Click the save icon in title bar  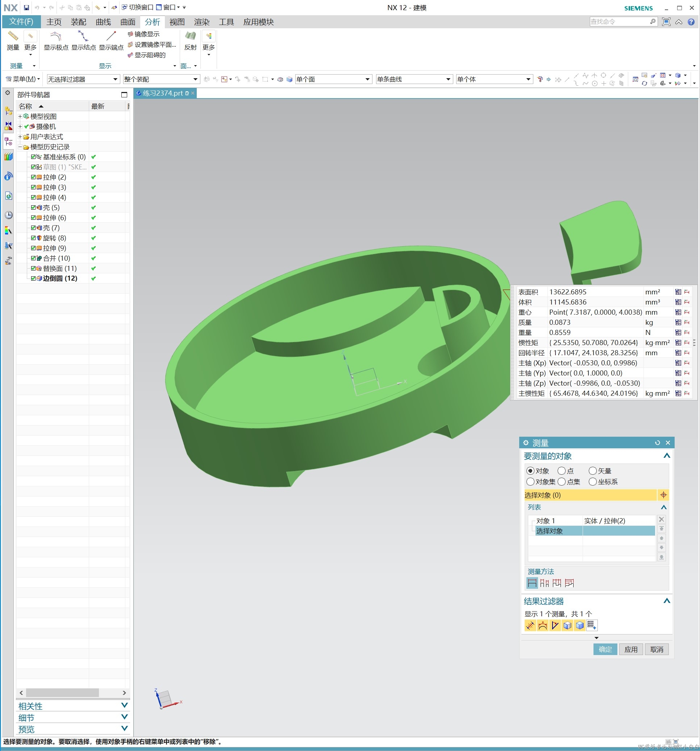coord(26,8)
